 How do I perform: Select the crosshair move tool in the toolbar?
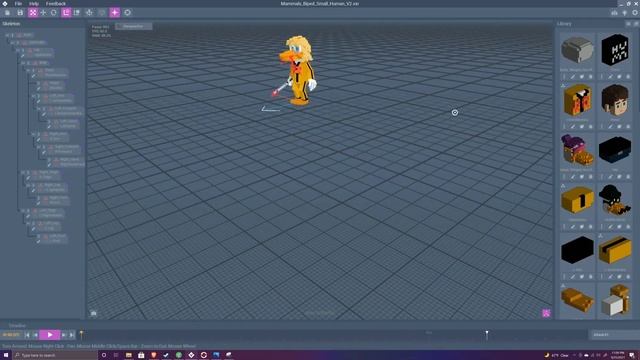43,13
